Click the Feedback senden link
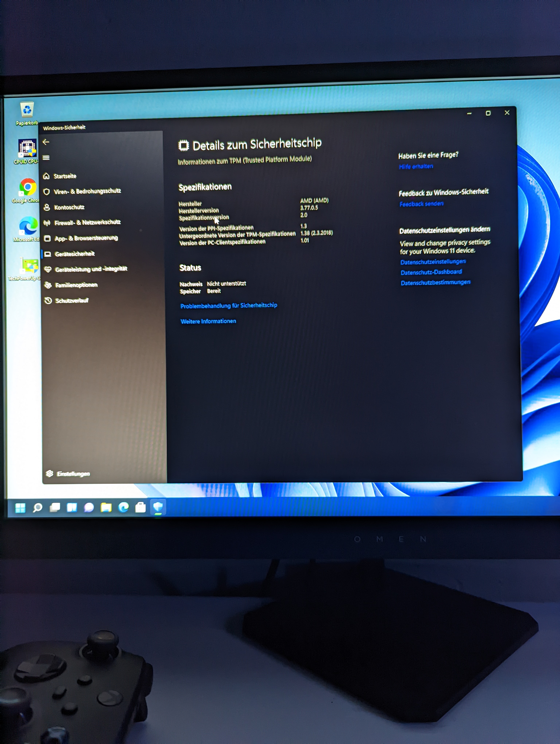The height and width of the screenshot is (744, 560). point(421,204)
